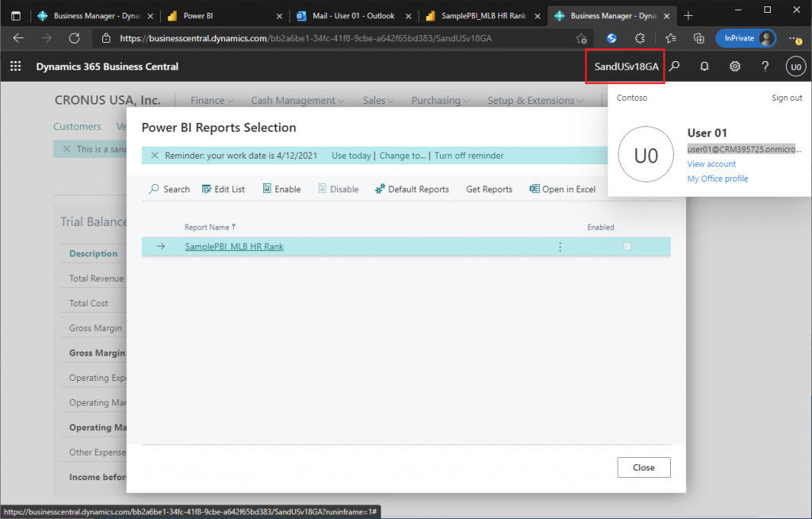The width and height of the screenshot is (812, 519).
Task: Toggle Enabled checkbox for SamplePBI_MLB HR Rank
Action: coord(627,246)
